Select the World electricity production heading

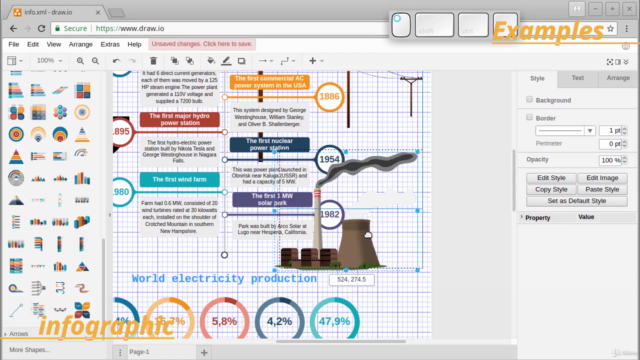pos(224,279)
